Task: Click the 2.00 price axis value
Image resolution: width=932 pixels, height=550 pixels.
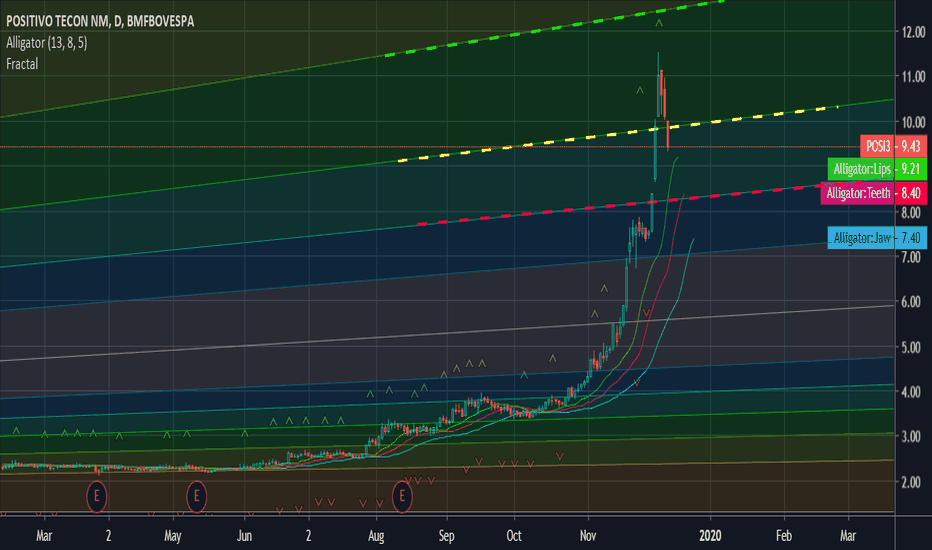Action: [x=913, y=482]
